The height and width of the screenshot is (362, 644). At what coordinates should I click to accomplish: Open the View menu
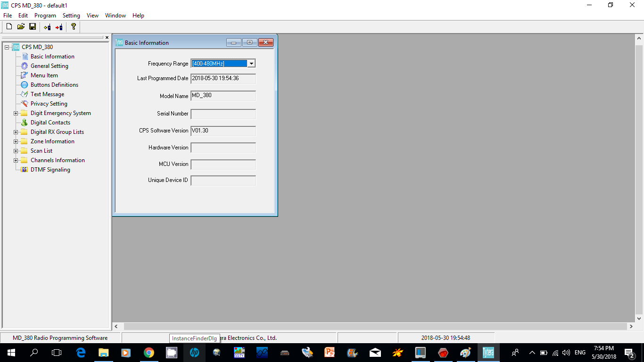click(x=92, y=16)
